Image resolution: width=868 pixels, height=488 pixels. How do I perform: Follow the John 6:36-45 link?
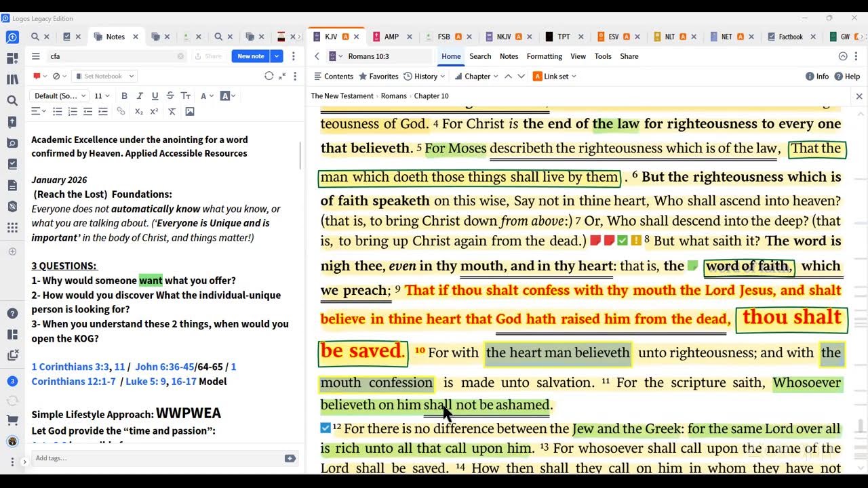165,367
